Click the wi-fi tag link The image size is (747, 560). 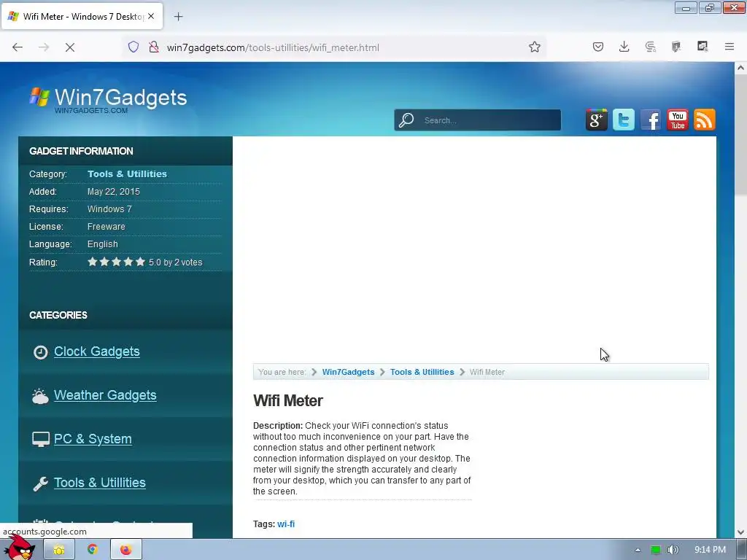click(x=286, y=524)
